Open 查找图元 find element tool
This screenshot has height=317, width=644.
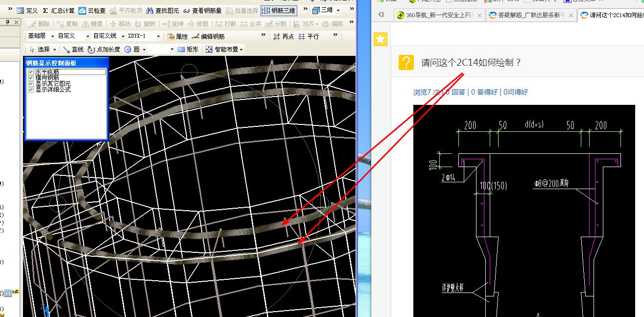163,11
